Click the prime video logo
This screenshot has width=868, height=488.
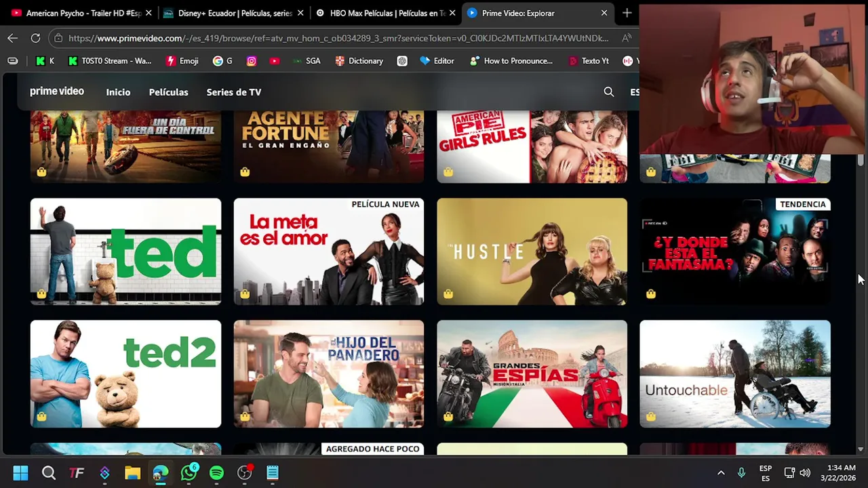pos(57,91)
